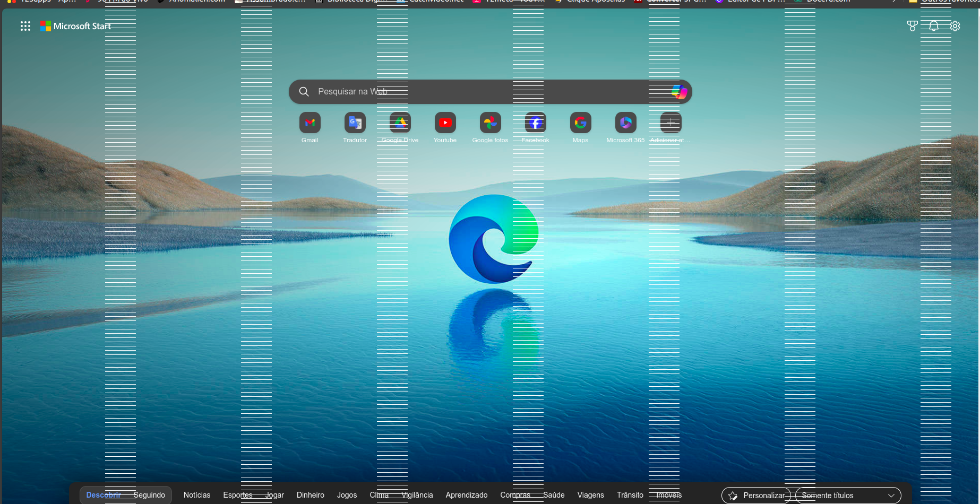Open the Saúde tab
The width and height of the screenshot is (980, 504).
pos(554,495)
